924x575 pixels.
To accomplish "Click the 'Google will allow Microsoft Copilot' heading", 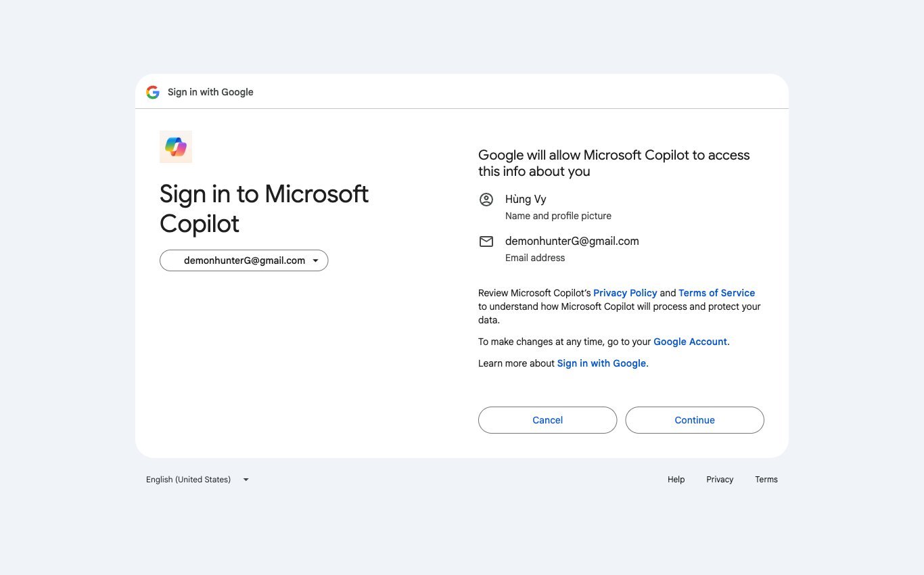I will (x=614, y=163).
